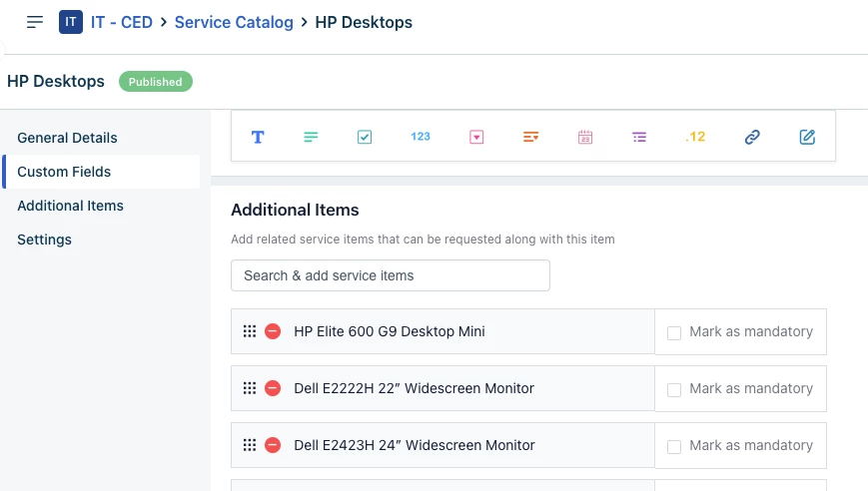Add a number (123) field
The image size is (868, 491).
421,137
